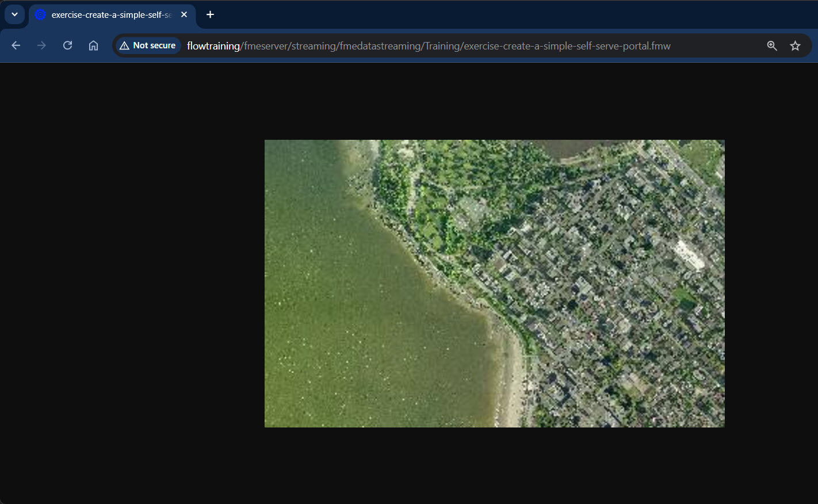Click the streamed aerial image

[495, 283]
